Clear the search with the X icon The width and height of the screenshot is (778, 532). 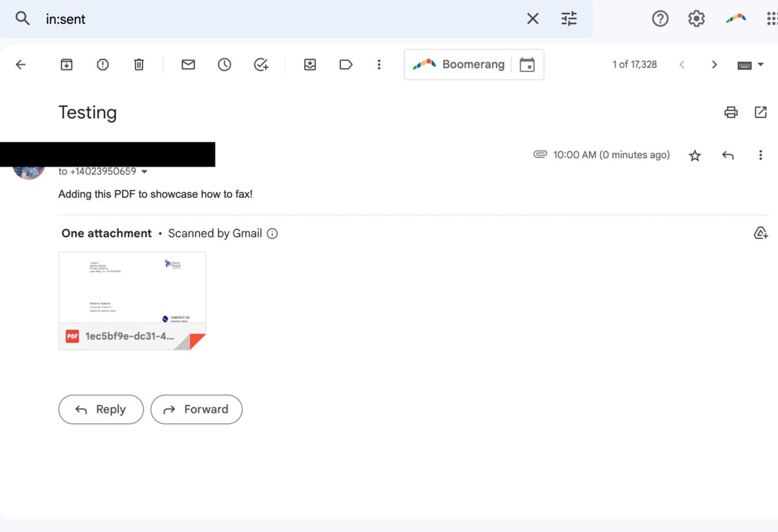533,19
